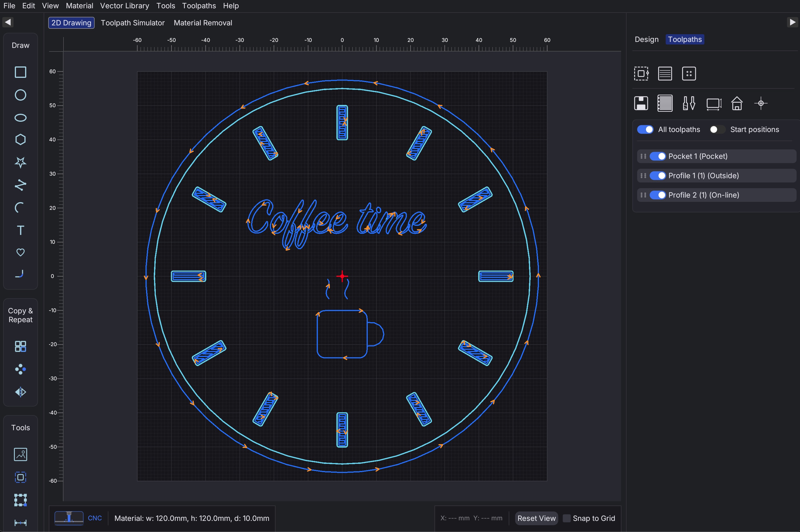Toggle the All toolpaths switch
The height and width of the screenshot is (532, 800).
coord(645,129)
